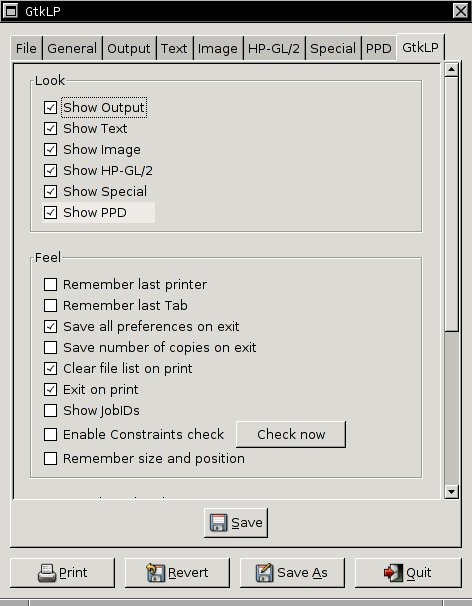
Task: Uncheck the Show Output checkbox
Action: coord(50,107)
